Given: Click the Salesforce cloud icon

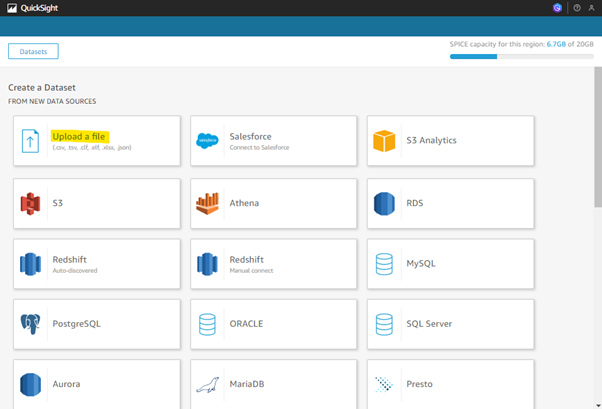Looking at the screenshot, I should point(207,141).
